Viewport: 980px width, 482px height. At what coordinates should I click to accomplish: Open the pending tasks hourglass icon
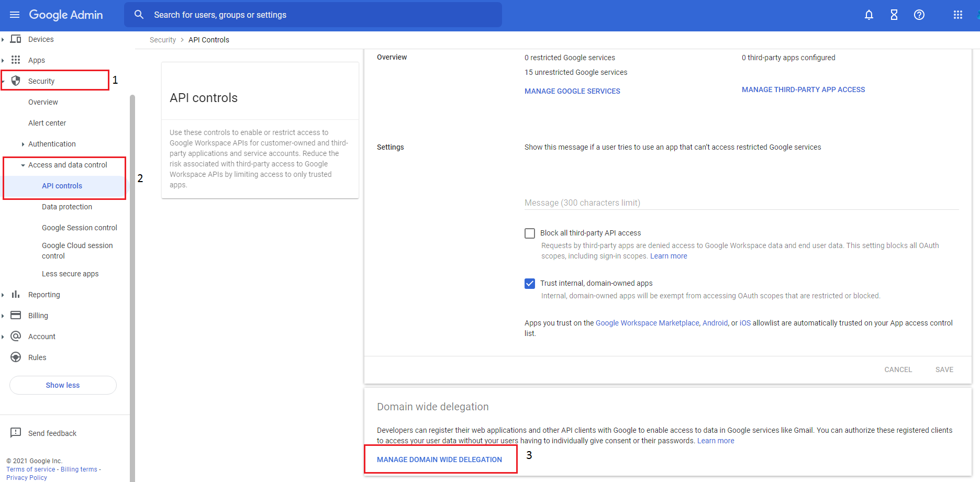[x=894, y=15]
